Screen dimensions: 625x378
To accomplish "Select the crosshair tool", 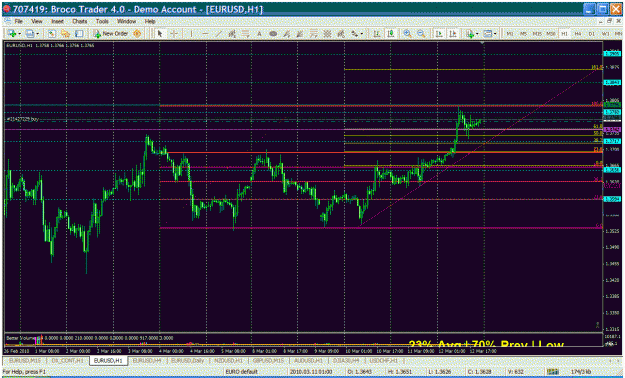I will pyautogui.click(x=174, y=34).
